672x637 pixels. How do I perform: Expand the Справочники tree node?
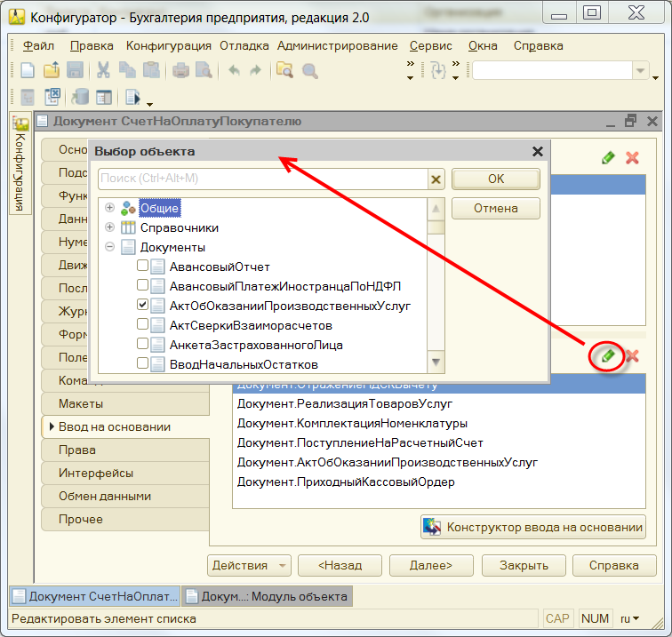click(109, 227)
